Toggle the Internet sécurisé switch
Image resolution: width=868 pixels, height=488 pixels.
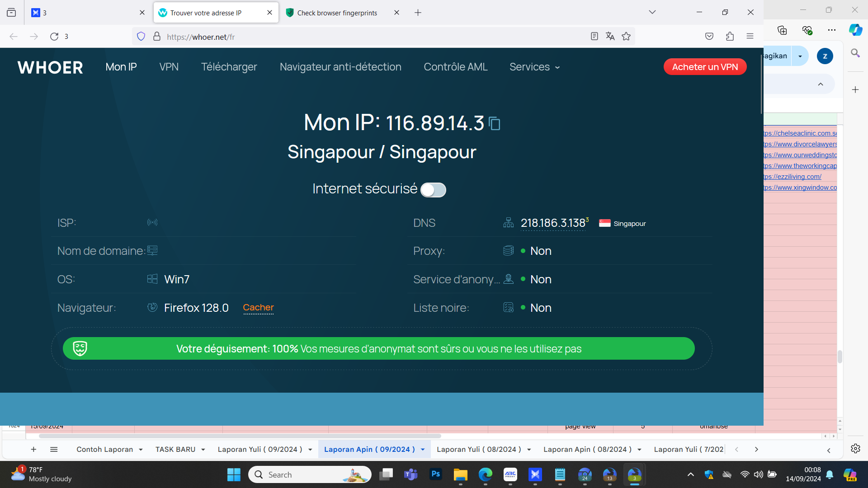coord(433,190)
